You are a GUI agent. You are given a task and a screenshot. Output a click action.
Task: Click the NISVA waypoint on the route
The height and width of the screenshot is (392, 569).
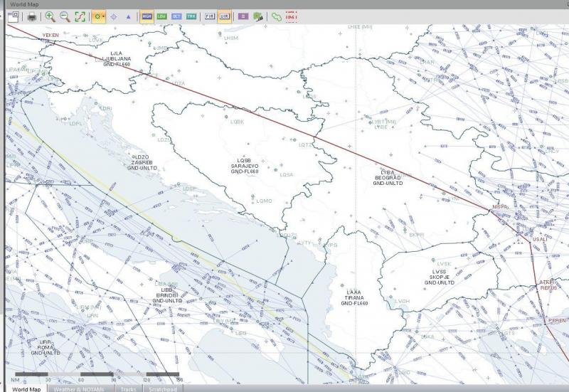click(499, 207)
